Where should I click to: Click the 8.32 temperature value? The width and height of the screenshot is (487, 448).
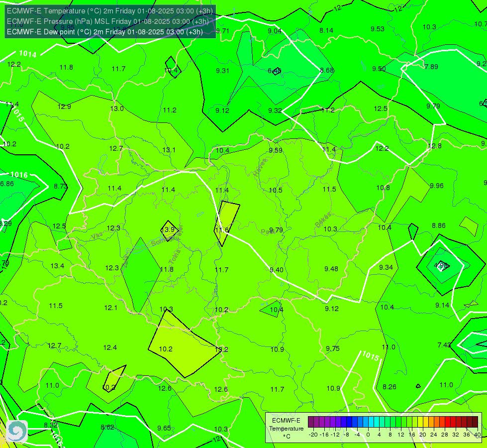(x=51, y=425)
